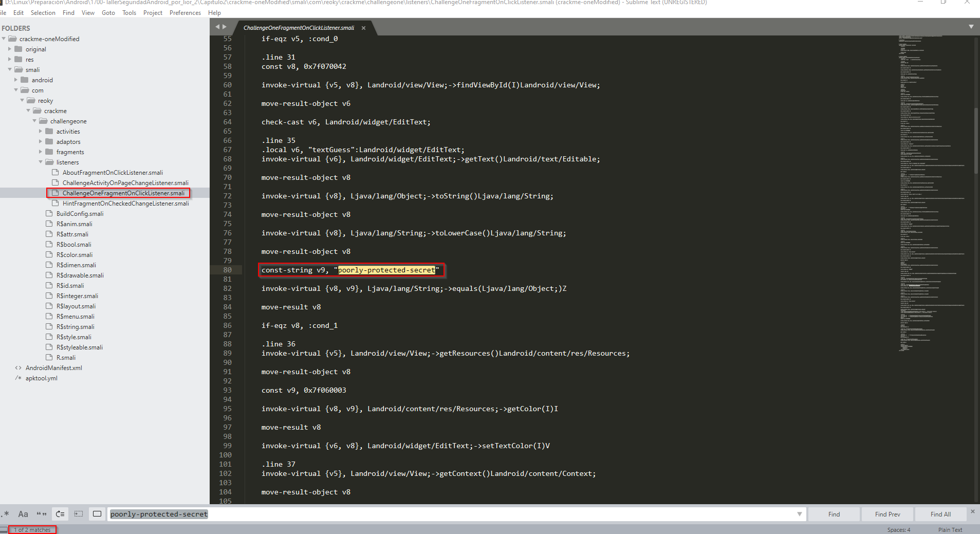Expand the fragments folder
Viewport: 980px width, 534px height.
tap(41, 152)
